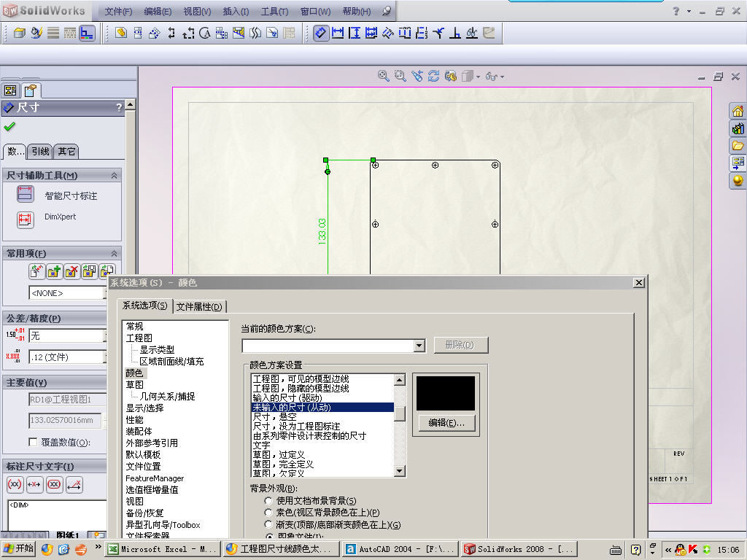
Task: Select 显示类型 in options tree
Action: [x=157, y=349]
